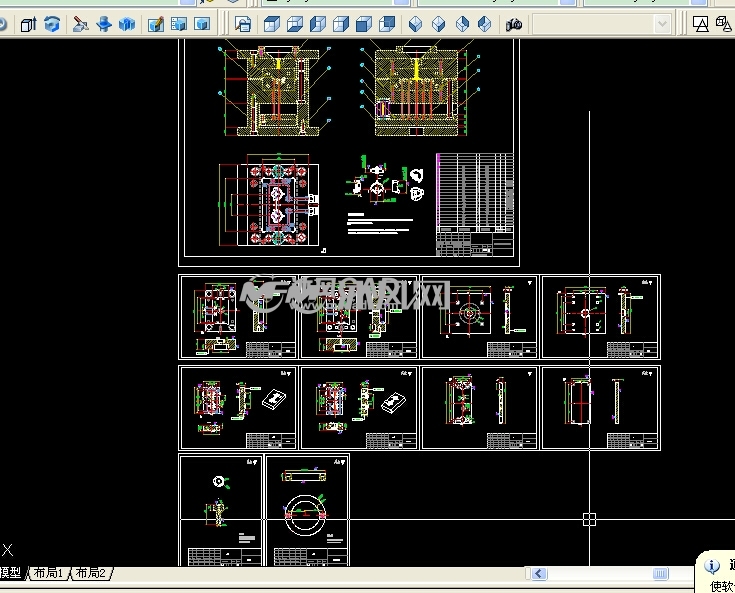Click the horizontal scrollbar left arrow
This screenshot has height=593, width=735.
(539, 573)
